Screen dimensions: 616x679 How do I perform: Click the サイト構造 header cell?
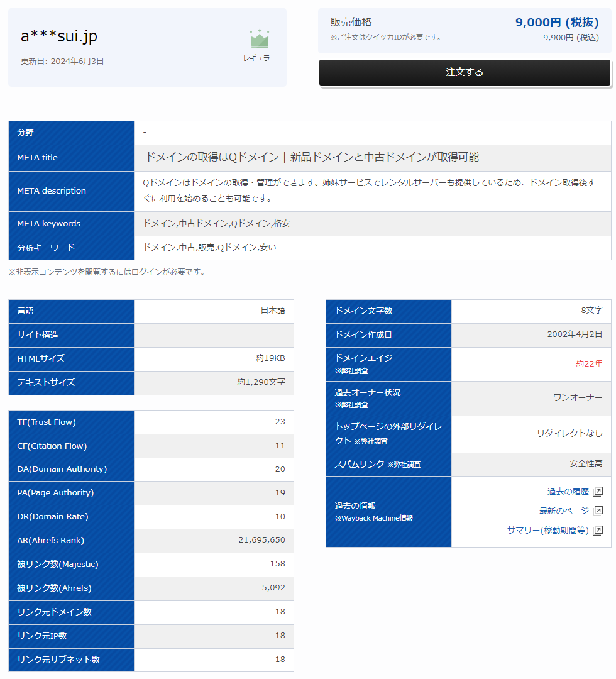72,335
